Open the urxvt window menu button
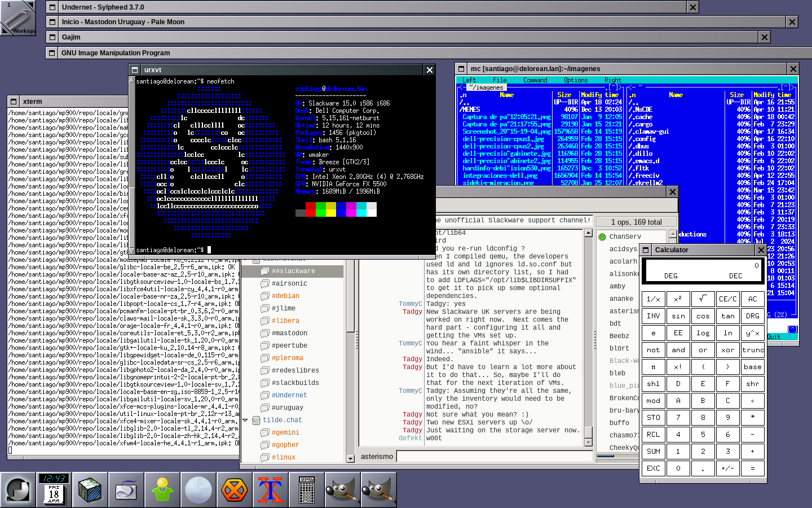 135,70
